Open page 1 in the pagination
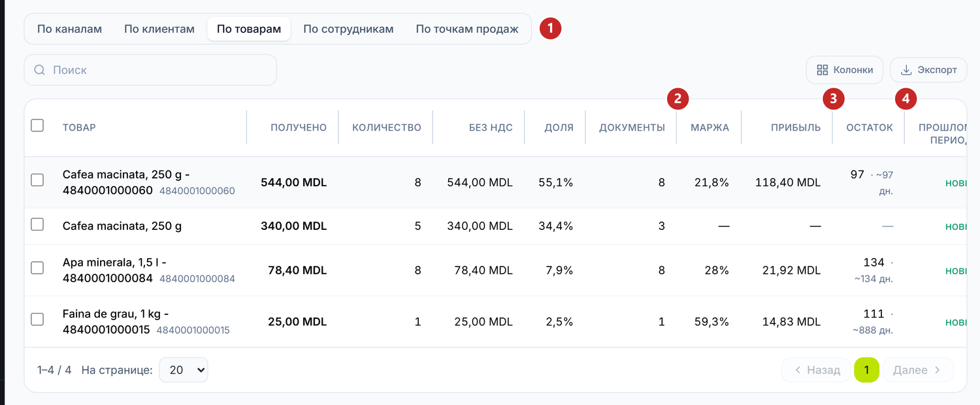 (x=866, y=370)
